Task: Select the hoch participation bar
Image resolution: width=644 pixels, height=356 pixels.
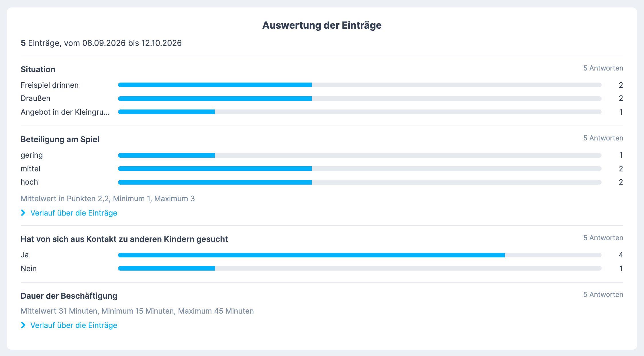Action: coord(360,182)
